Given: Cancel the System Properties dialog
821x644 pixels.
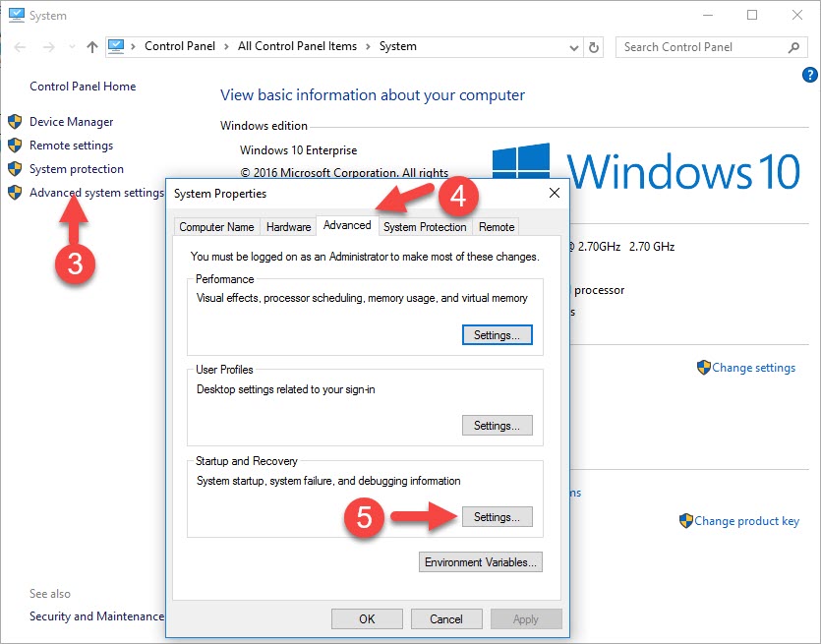Looking at the screenshot, I should click(x=446, y=618).
